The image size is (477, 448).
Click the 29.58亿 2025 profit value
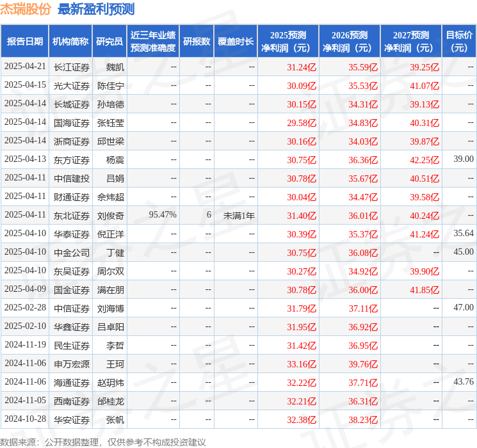pyautogui.click(x=302, y=123)
